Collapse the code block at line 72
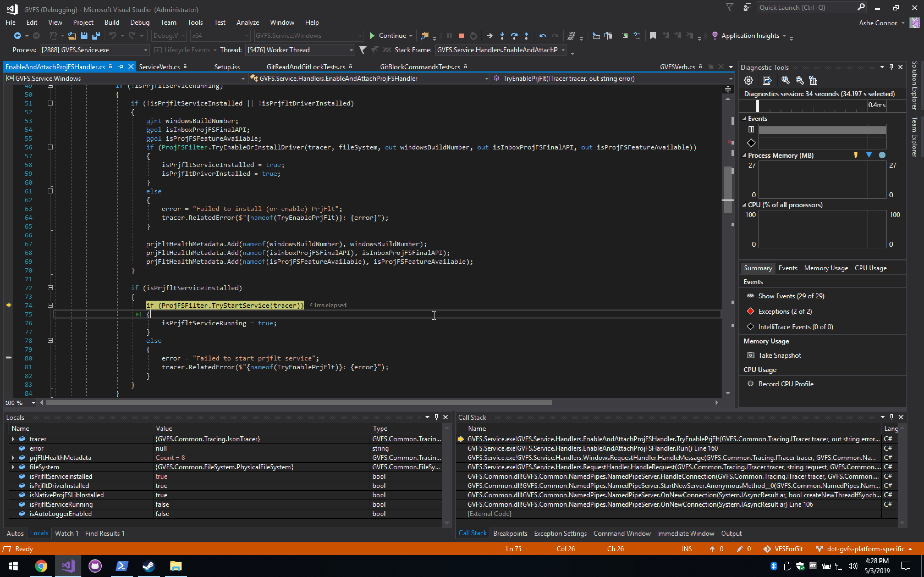This screenshot has height=577, width=924. [50, 288]
